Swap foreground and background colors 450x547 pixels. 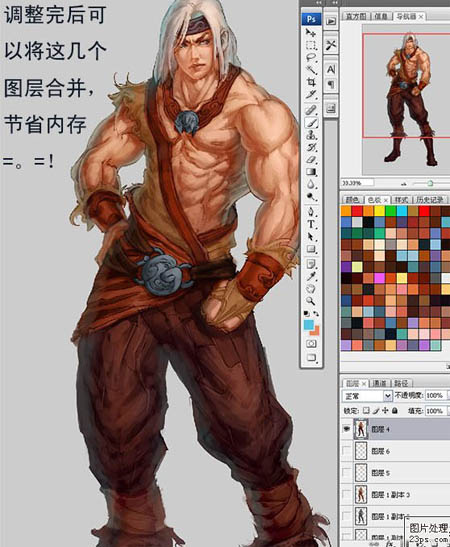[x=316, y=313]
